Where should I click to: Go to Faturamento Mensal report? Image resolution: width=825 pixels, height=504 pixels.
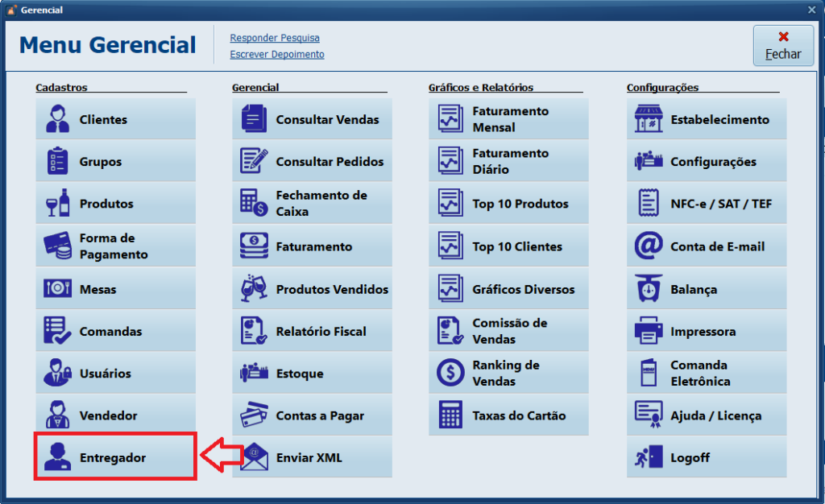point(508,119)
